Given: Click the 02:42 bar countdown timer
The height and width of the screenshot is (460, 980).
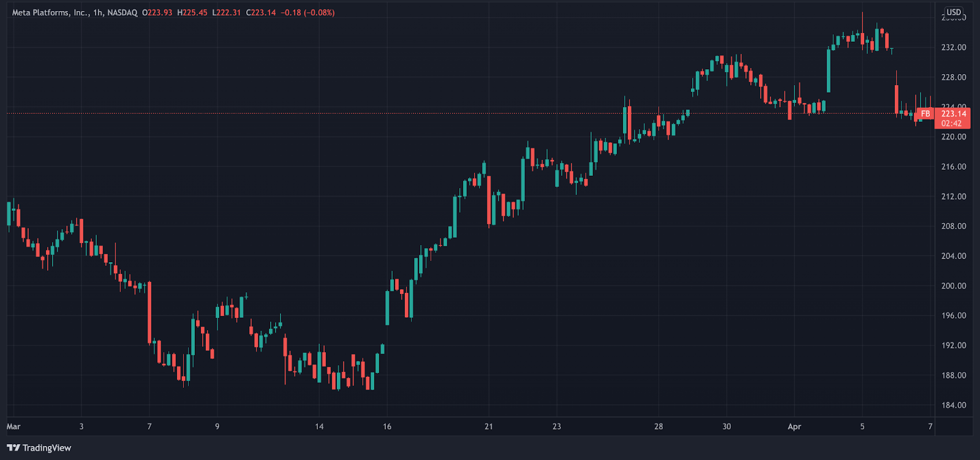Looking at the screenshot, I should pos(951,124).
